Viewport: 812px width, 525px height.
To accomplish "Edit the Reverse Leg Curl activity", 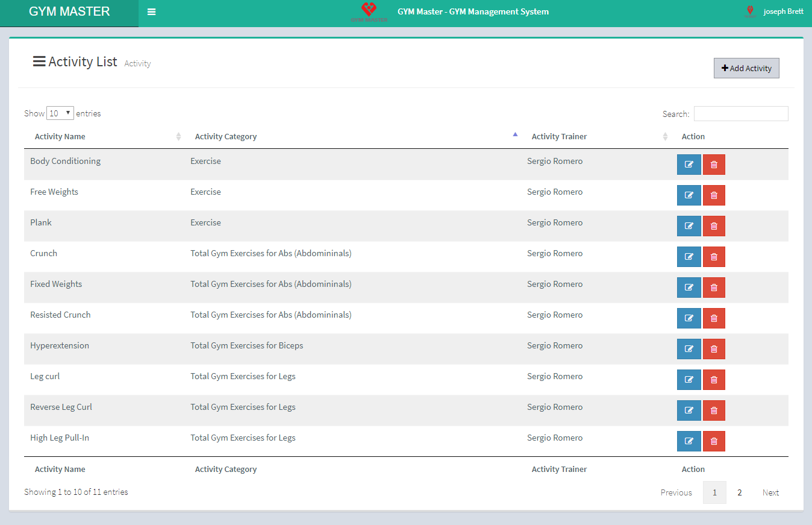I will [689, 410].
